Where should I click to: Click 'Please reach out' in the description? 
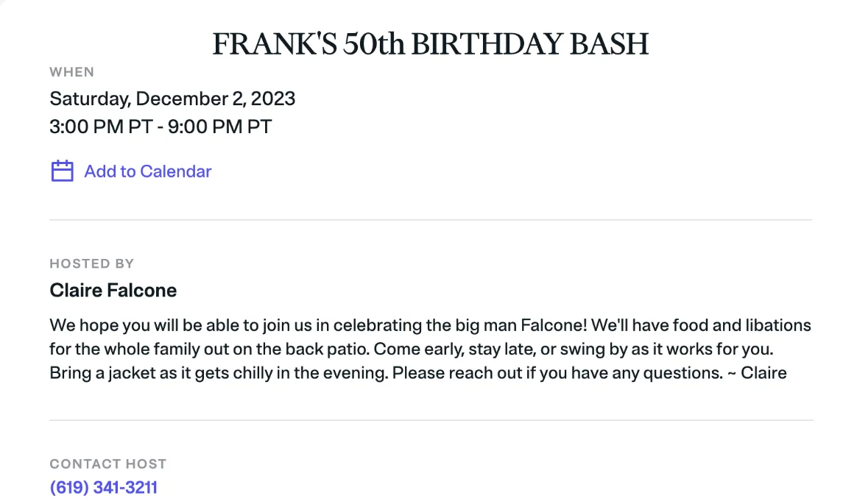(457, 373)
